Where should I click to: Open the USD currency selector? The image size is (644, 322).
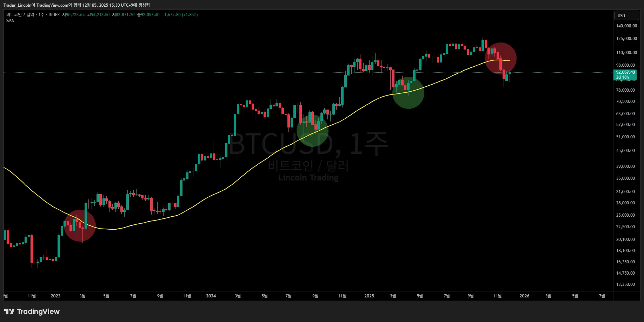(626, 15)
